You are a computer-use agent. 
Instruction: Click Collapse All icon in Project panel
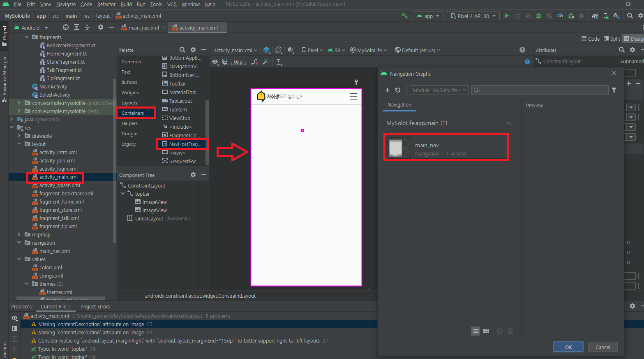click(87, 27)
